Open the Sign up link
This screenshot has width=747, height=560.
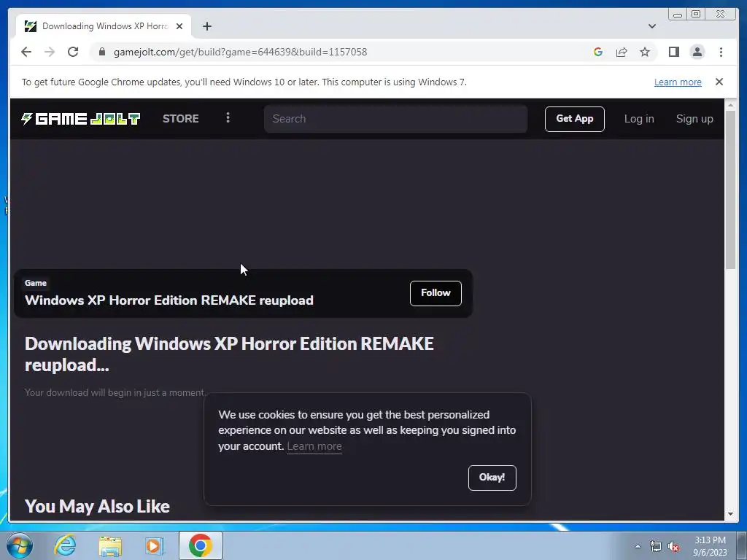(x=694, y=119)
